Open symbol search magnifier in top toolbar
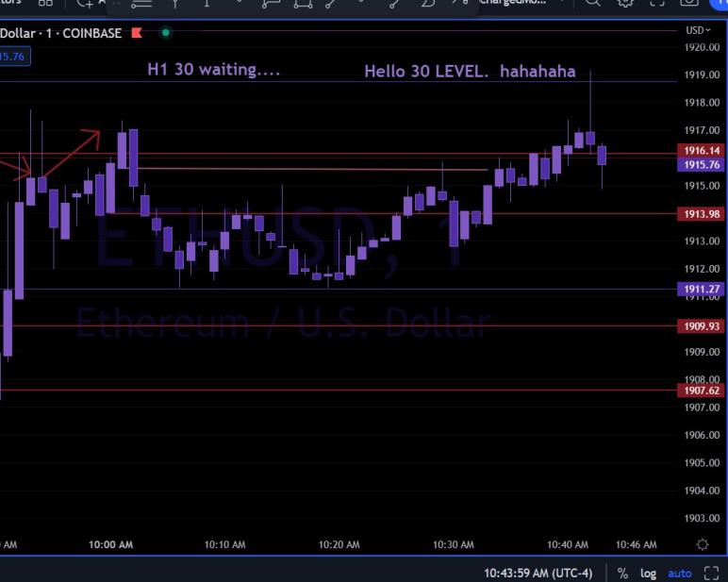This screenshot has height=582, width=728. [x=593, y=3]
